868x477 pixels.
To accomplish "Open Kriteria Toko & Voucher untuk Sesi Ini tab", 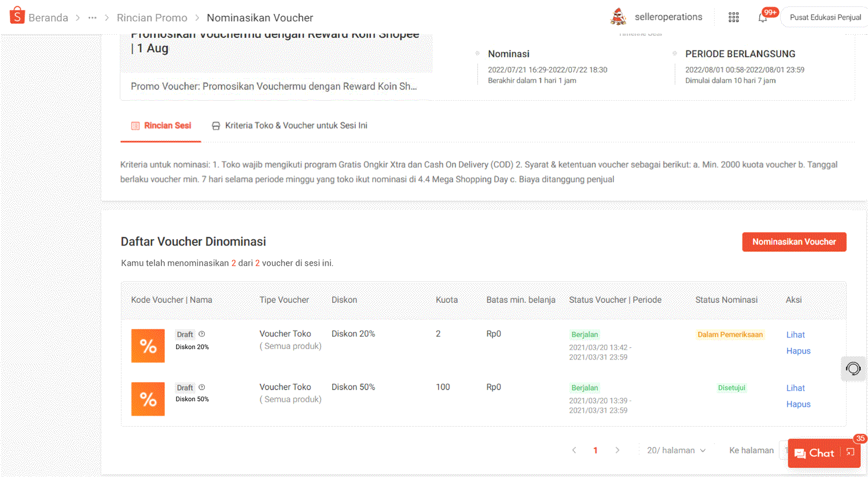I will 289,126.
